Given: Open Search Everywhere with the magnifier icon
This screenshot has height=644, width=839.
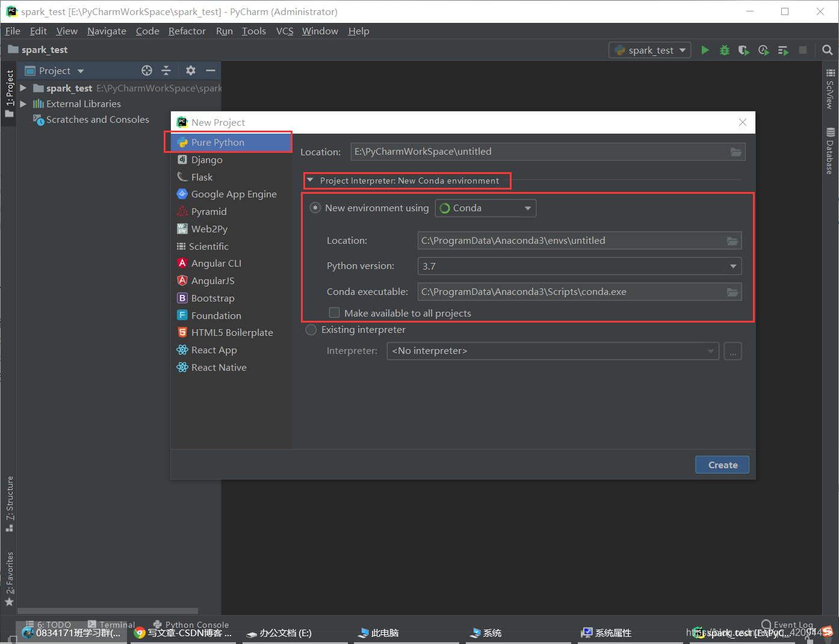Looking at the screenshot, I should [x=828, y=50].
